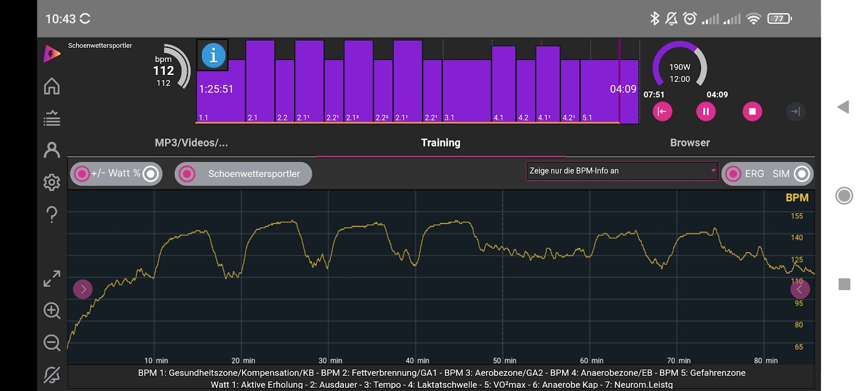
Task: Switch to the Browser tab
Action: pos(690,143)
